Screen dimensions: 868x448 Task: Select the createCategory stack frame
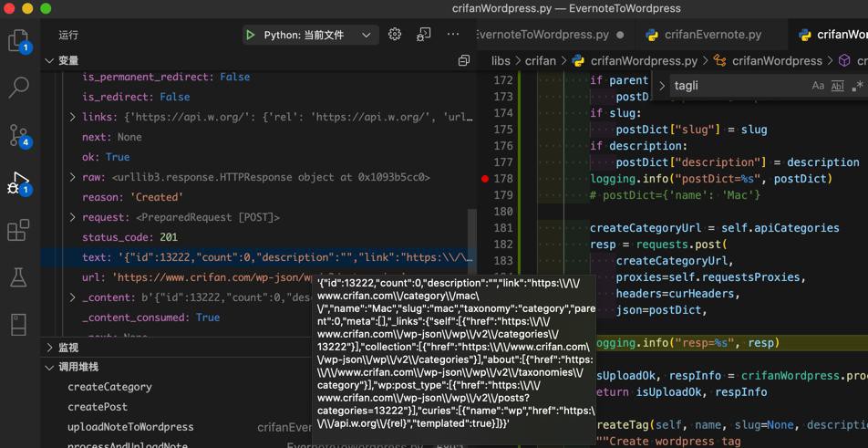coord(109,387)
